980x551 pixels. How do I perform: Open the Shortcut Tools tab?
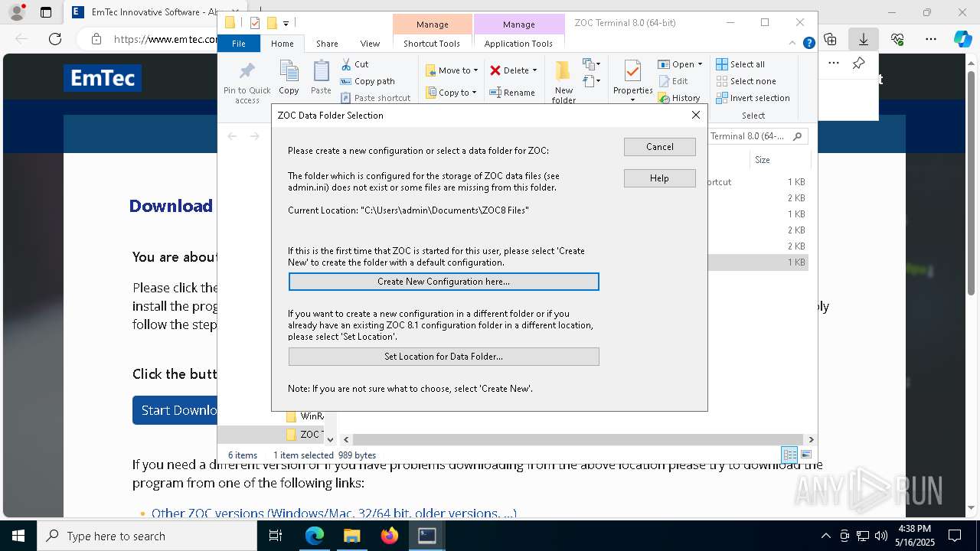pos(432,44)
